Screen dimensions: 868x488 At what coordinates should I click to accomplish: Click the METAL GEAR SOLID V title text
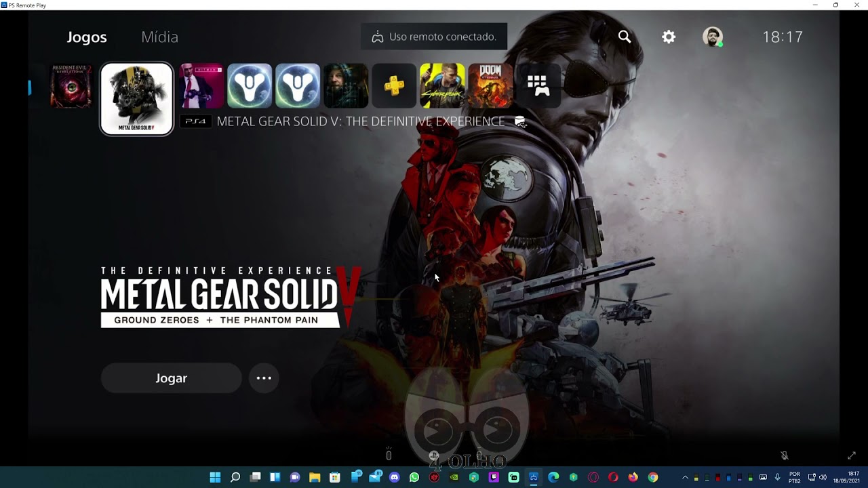point(361,121)
